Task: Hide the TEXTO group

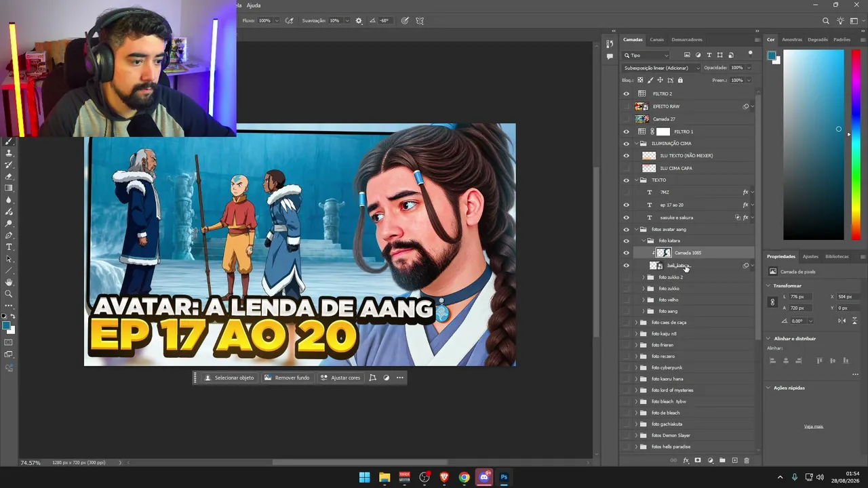Action: pos(626,180)
